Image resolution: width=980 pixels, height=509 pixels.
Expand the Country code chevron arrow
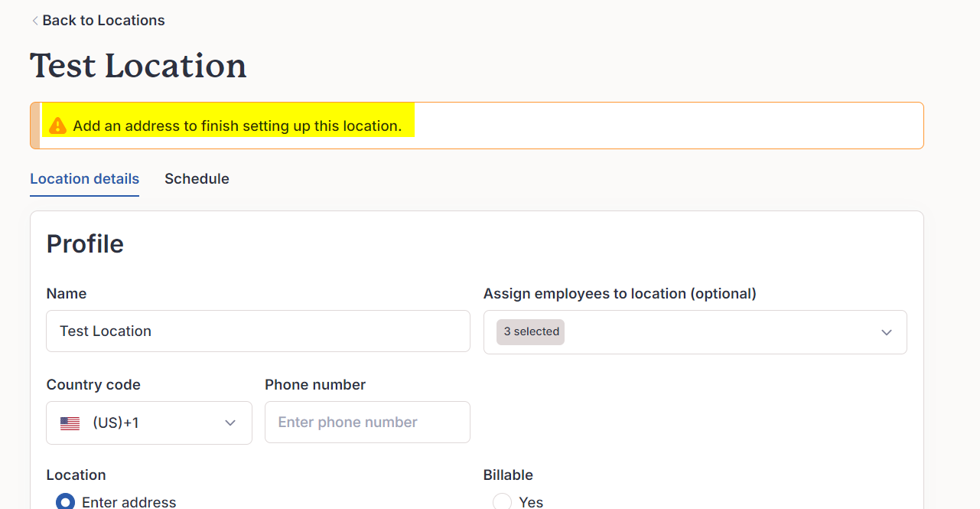tap(230, 423)
